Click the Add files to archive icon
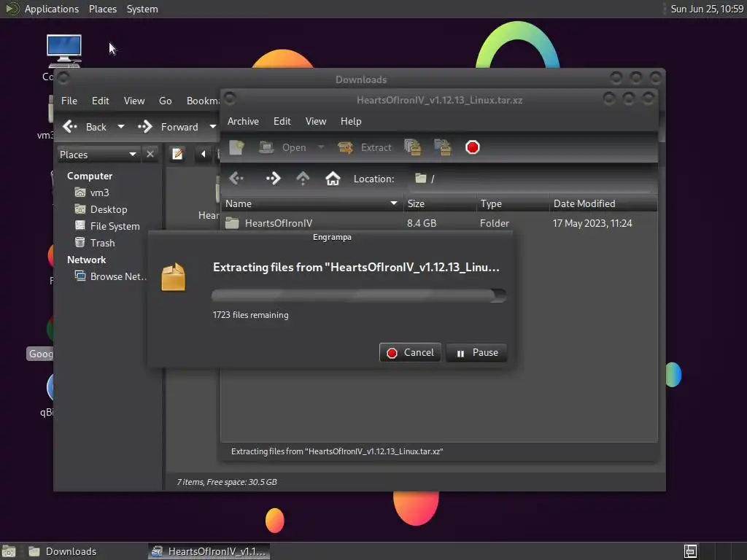The height and width of the screenshot is (560, 747). point(413,147)
